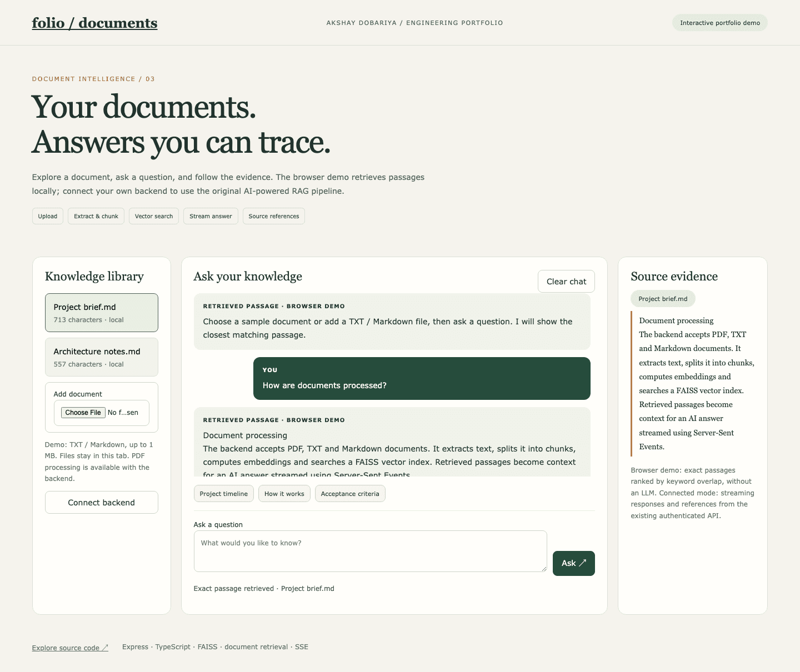Click the 'Add document' label
The width and height of the screenshot is (800, 672).
[x=78, y=394]
